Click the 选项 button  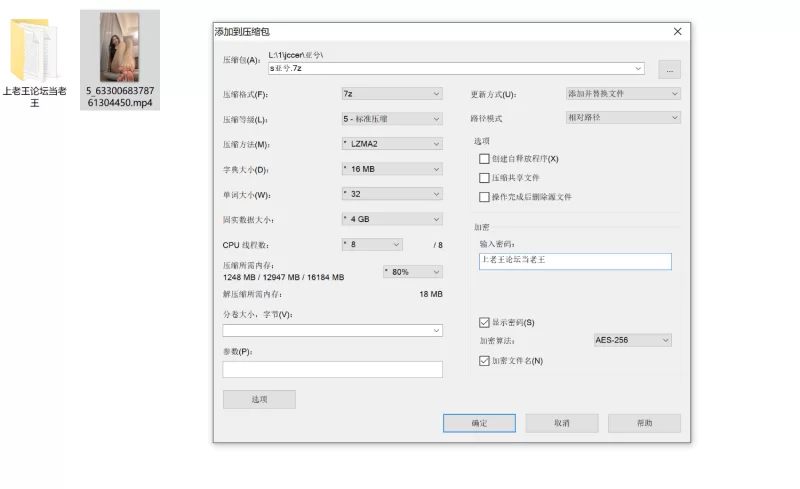(x=259, y=399)
